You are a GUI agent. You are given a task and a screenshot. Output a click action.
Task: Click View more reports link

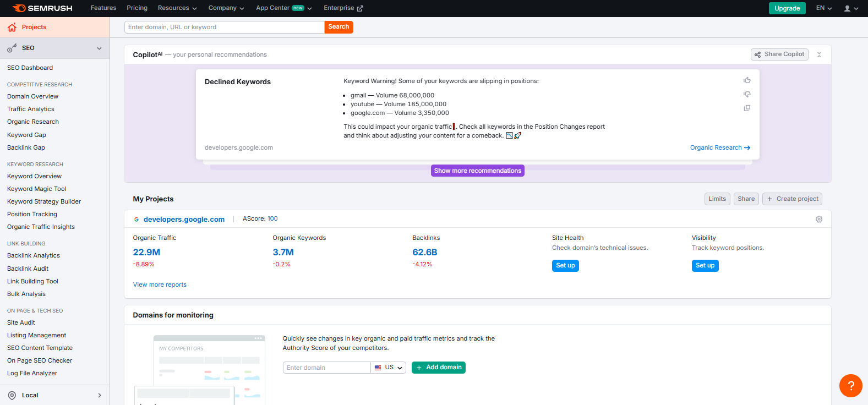(160, 284)
